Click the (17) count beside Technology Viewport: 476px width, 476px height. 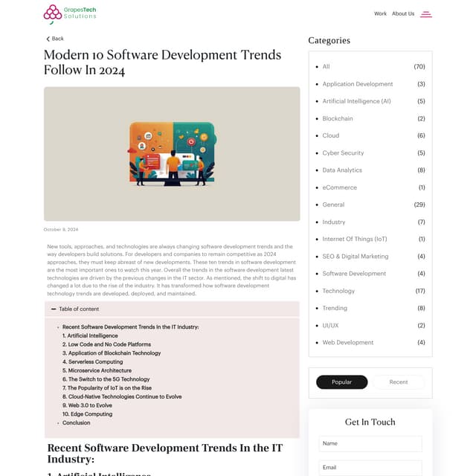pyautogui.click(x=420, y=291)
